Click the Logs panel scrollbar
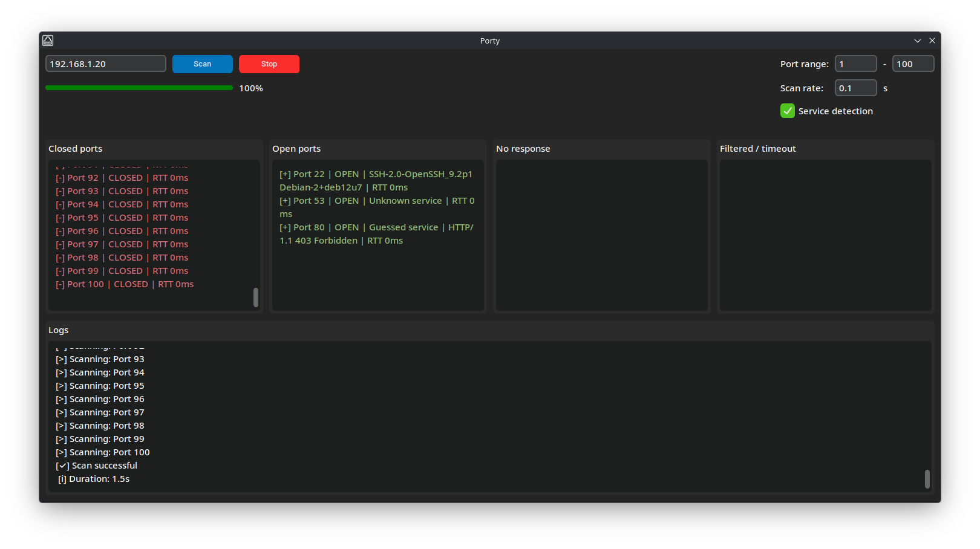 pos(927,479)
